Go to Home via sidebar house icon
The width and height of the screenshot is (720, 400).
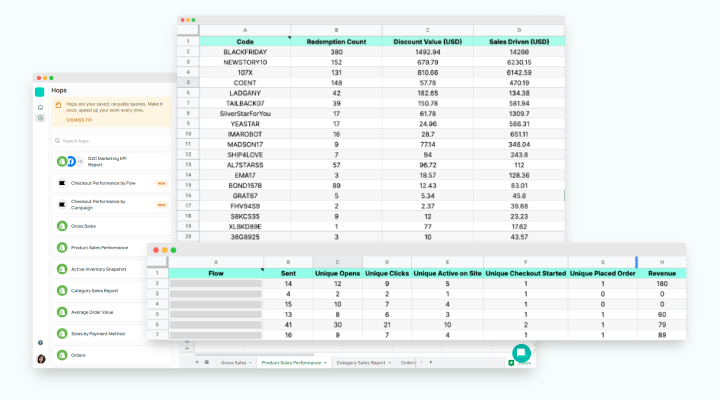tap(40, 107)
